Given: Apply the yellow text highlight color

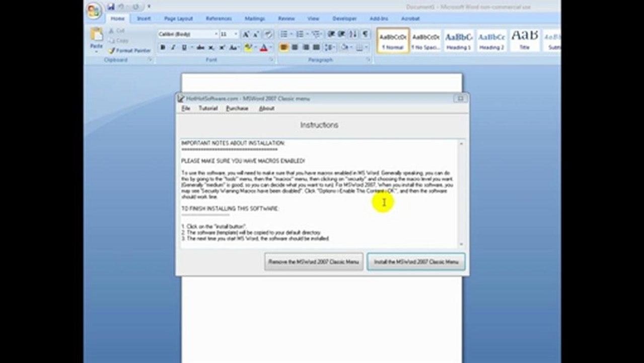Looking at the screenshot, I should pos(248,47).
